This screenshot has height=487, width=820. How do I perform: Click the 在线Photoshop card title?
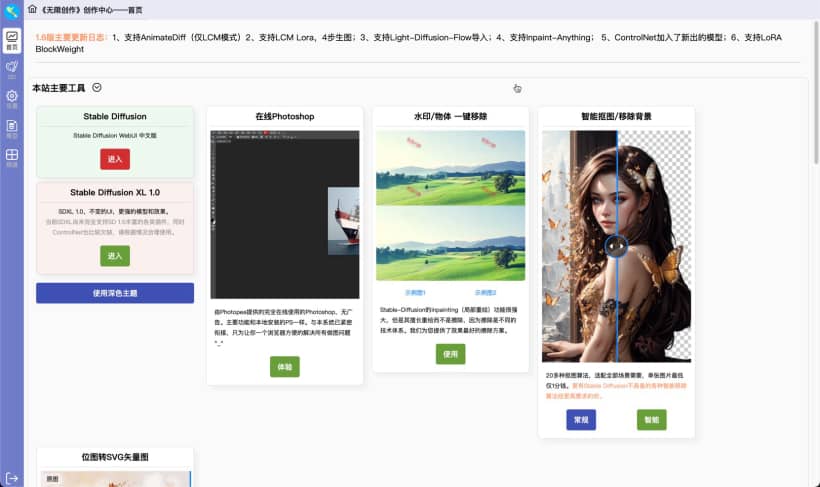click(x=284, y=116)
